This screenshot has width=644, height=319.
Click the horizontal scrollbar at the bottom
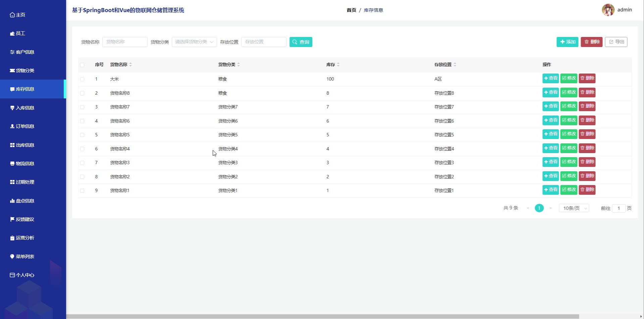[322, 316]
